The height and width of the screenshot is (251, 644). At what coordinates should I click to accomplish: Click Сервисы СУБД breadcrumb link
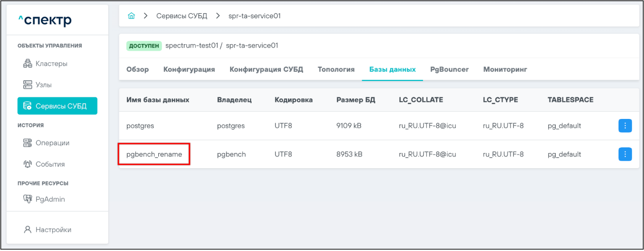[x=182, y=16]
